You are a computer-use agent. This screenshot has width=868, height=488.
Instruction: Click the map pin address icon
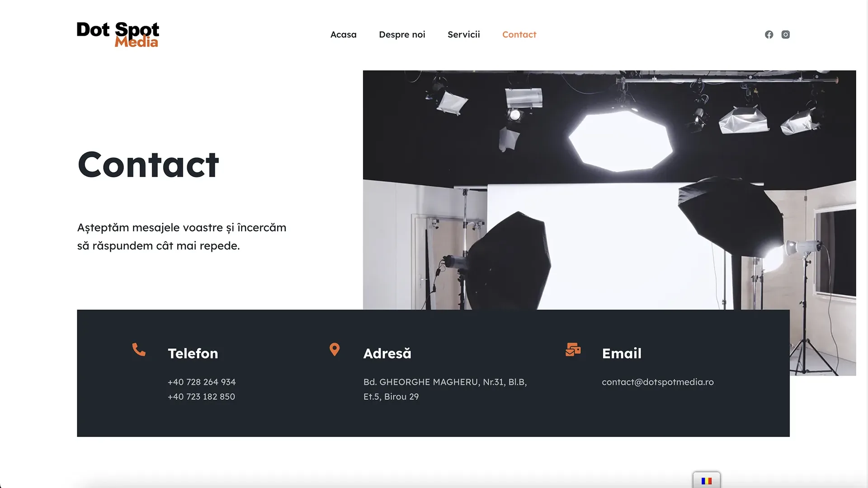click(x=335, y=349)
